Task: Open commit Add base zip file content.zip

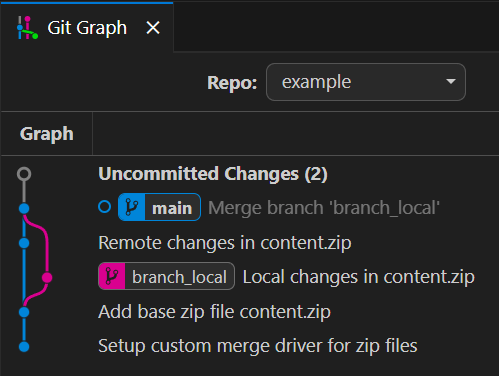Action: click(215, 312)
